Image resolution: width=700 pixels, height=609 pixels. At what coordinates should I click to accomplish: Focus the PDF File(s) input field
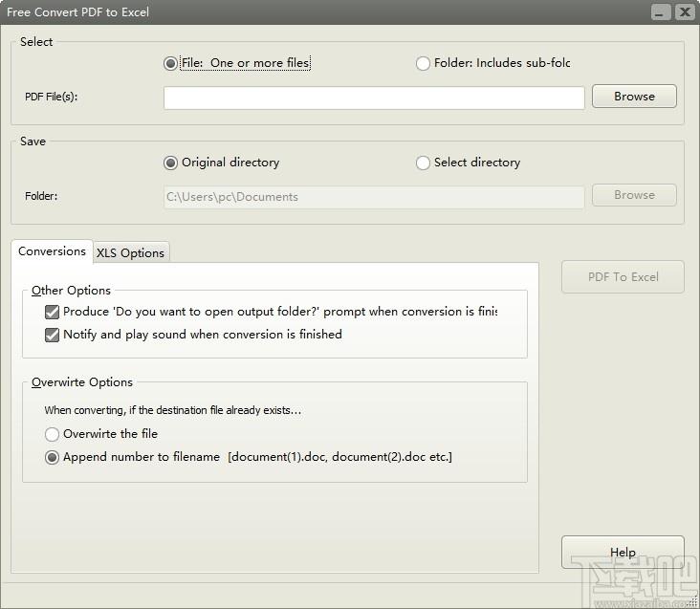tap(374, 98)
